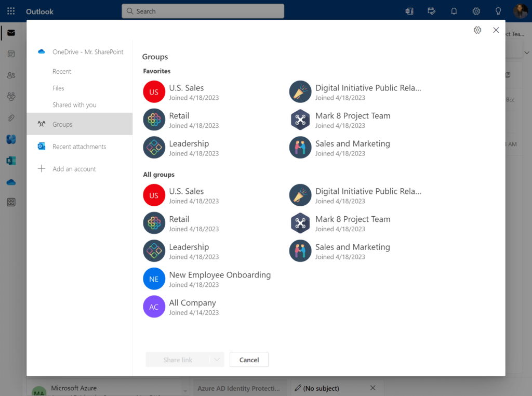Open Files in the sidebar
532x396 pixels.
pyautogui.click(x=58, y=88)
